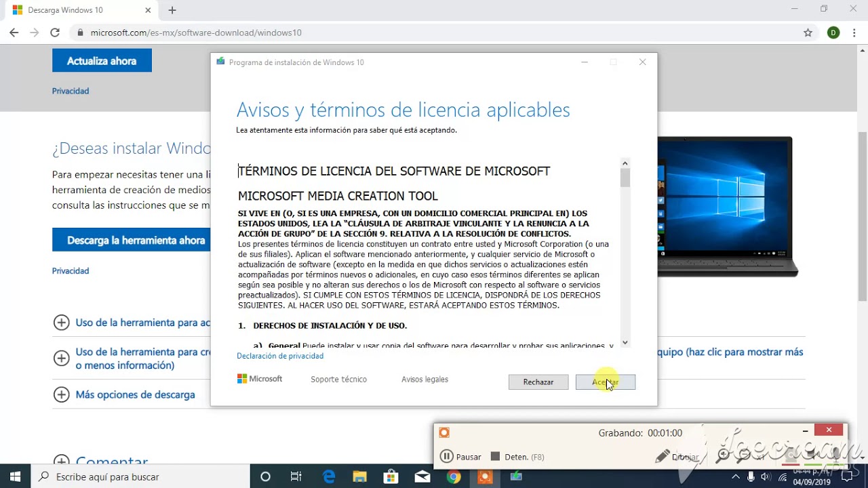
Task: Click the Aceptar button in the installer
Action: click(x=605, y=382)
